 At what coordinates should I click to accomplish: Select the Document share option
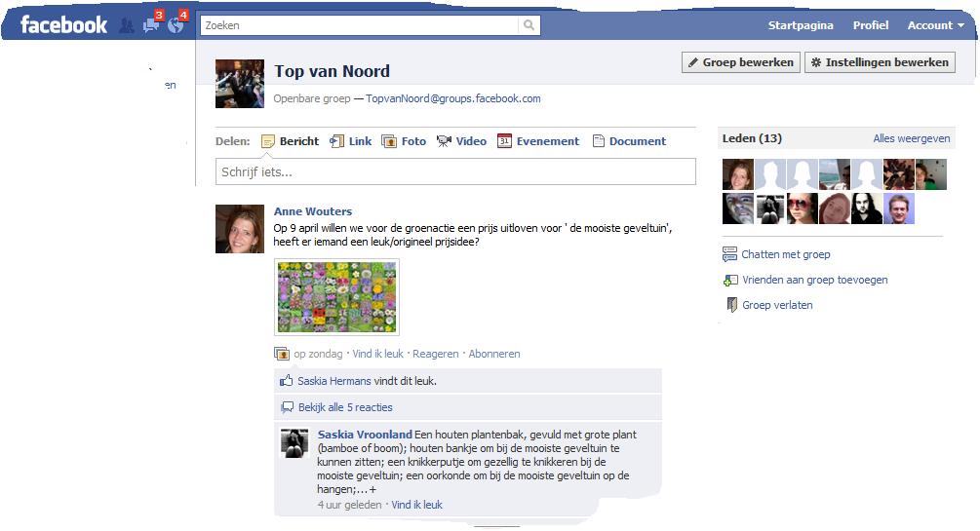pos(629,141)
